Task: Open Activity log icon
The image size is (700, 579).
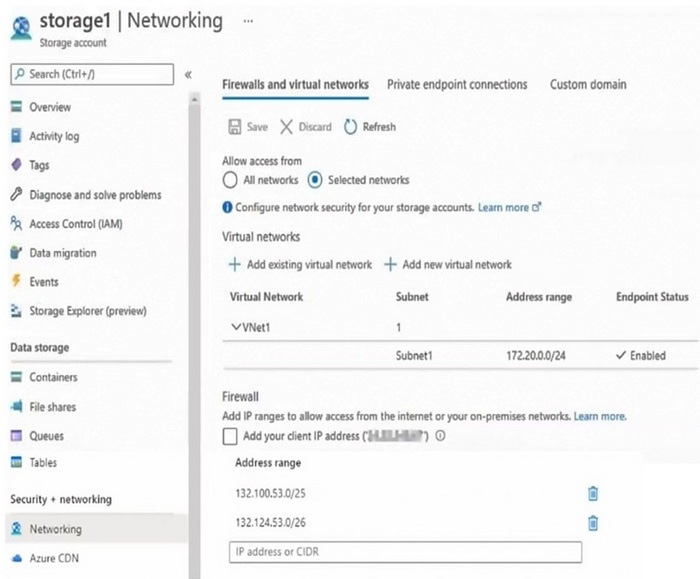Action: (16, 135)
